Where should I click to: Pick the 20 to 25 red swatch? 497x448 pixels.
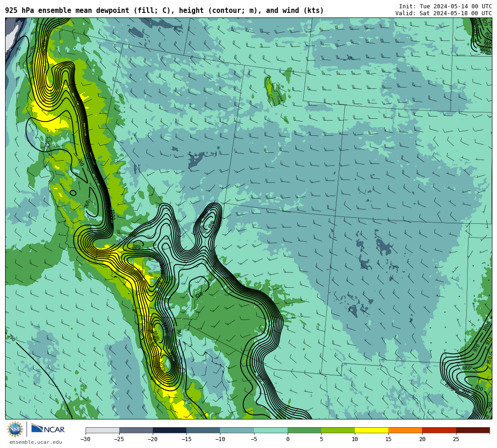pyautogui.click(x=439, y=430)
